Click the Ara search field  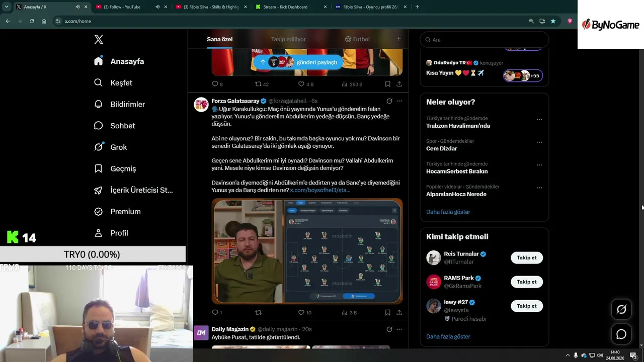coord(484,40)
